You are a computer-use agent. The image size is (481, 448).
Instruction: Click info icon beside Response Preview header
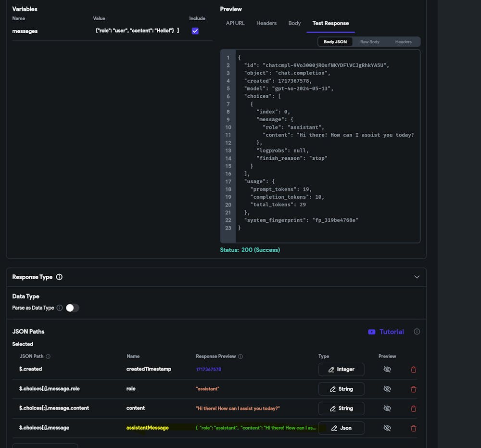pyautogui.click(x=240, y=357)
